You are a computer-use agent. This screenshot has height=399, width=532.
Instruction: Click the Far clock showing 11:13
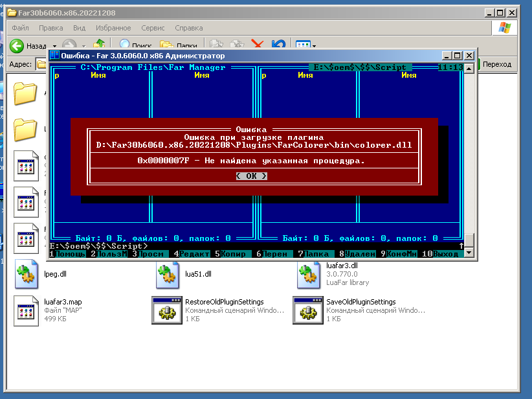450,67
